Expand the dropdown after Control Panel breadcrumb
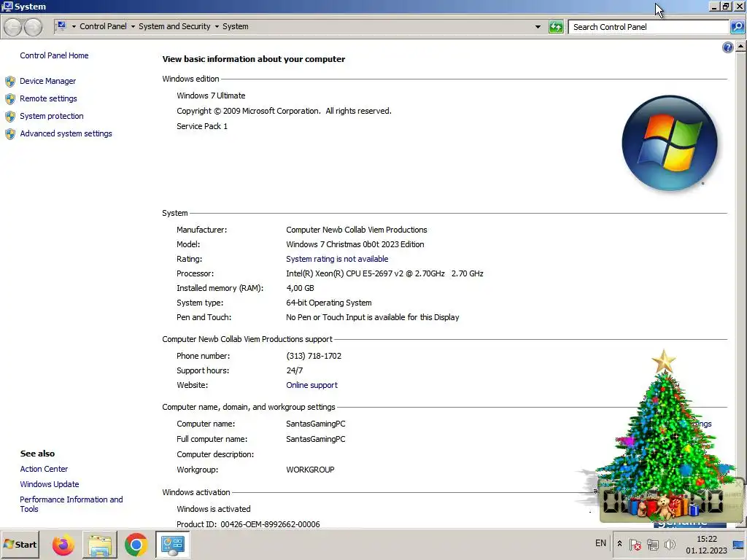 tap(133, 27)
